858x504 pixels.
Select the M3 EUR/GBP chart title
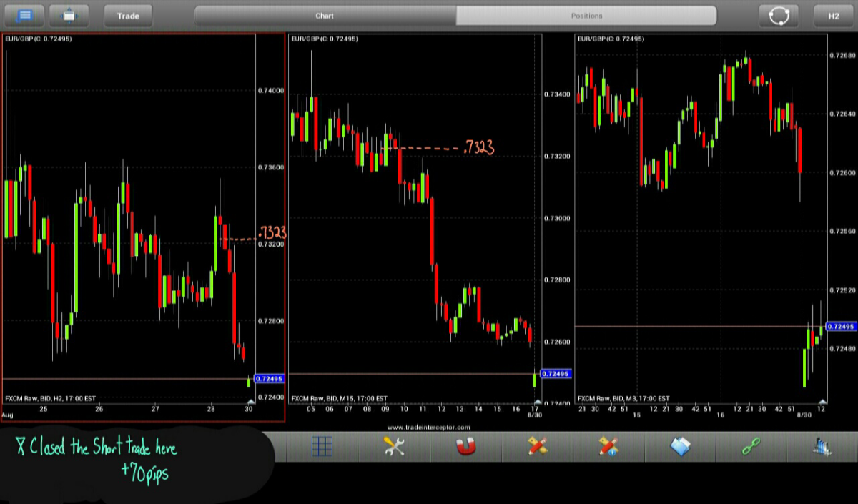(611, 39)
